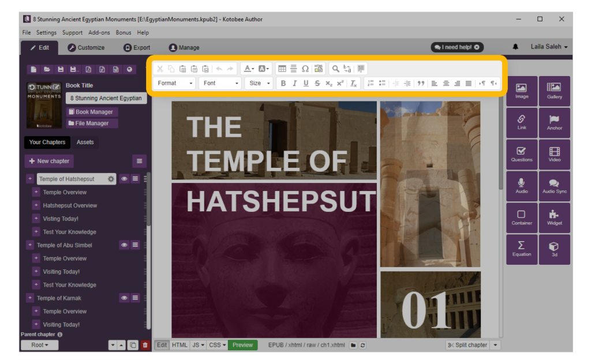Insert a special character with the omega icon
The height and width of the screenshot is (364, 591).
coord(305,69)
